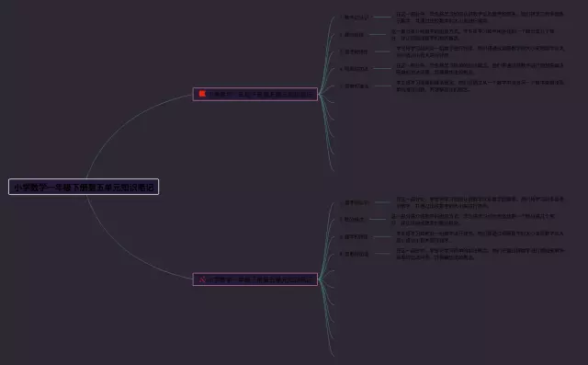Viewport: 588px width, 365px height.
Task: Click description text of magenta-icon branch subtopic 4
Action: coord(481,254)
